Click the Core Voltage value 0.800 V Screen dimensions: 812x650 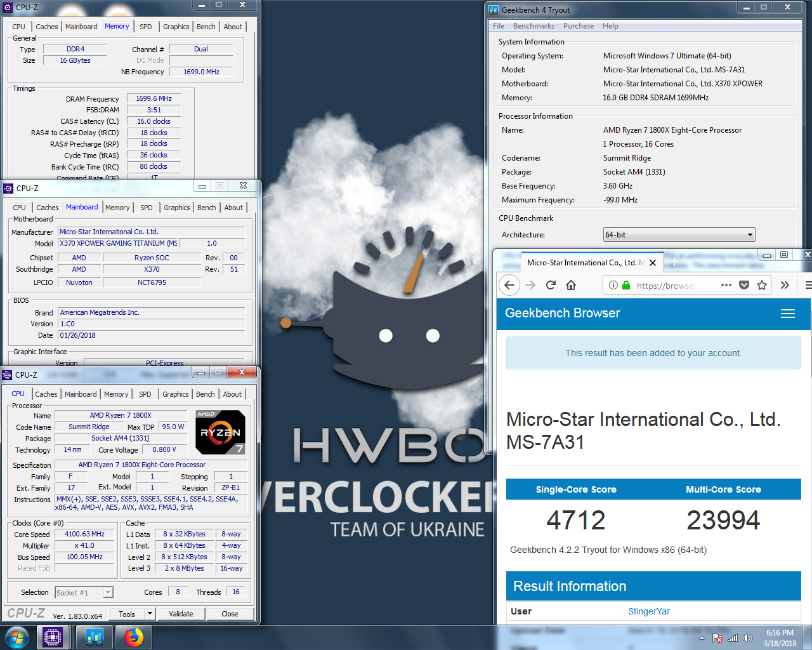[x=164, y=449]
